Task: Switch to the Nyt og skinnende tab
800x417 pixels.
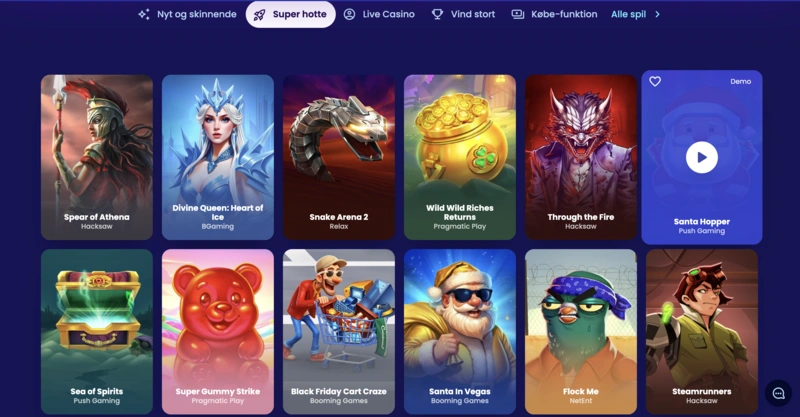Action: 187,14
